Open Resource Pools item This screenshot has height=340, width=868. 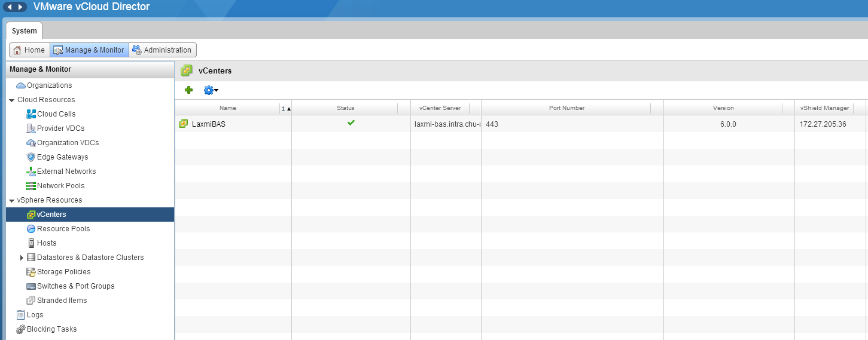pyautogui.click(x=63, y=229)
